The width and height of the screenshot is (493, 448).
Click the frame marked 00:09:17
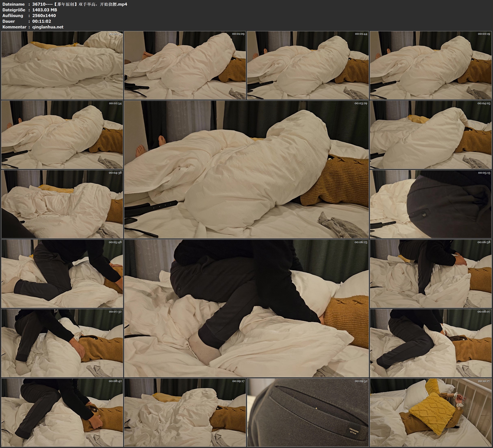point(185,412)
